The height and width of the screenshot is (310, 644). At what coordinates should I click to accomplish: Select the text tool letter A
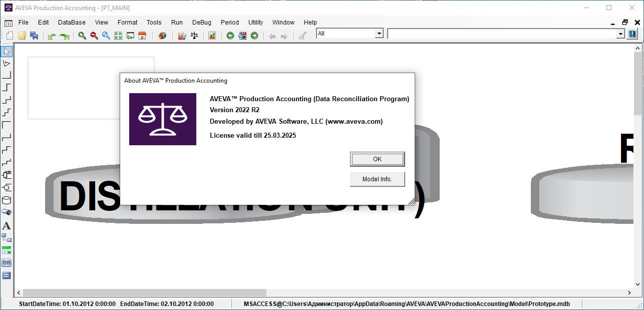click(7, 225)
